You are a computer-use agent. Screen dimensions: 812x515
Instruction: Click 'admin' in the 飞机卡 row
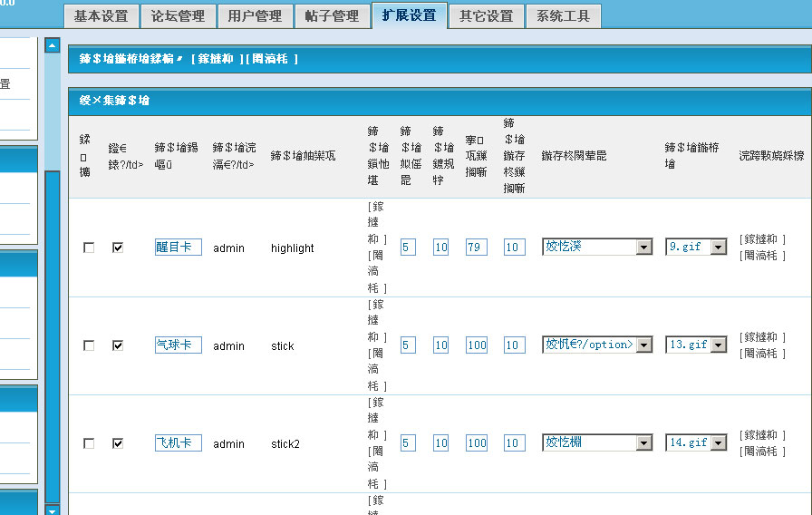(228, 444)
